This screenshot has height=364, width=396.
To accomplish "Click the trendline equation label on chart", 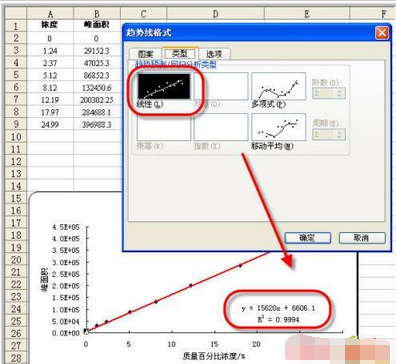I will tap(278, 313).
